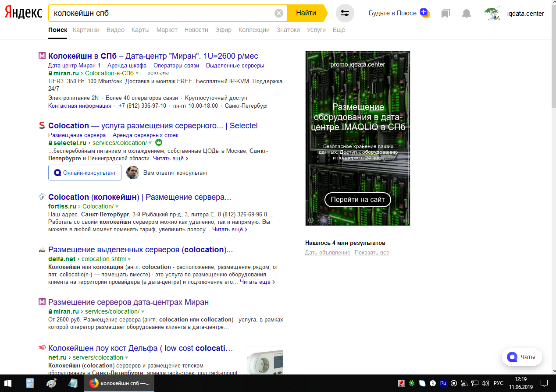Image resolution: width=556 pixels, height=392 pixels.
Task: Open the Аренда серверных стоек sitelink
Action: coord(146,135)
